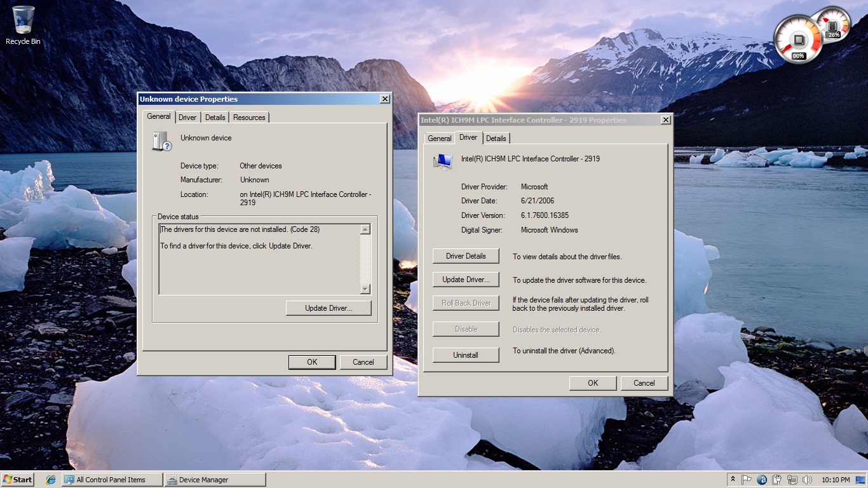This screenshot has width=868, height=488.
Task: Click Cancel in Unknown device Properties
Action: [x=363, y=362]
